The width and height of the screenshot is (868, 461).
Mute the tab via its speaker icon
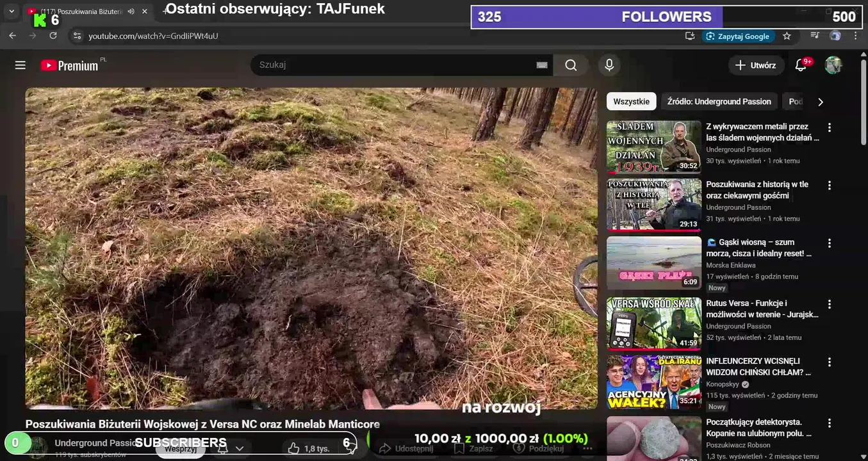131,12
